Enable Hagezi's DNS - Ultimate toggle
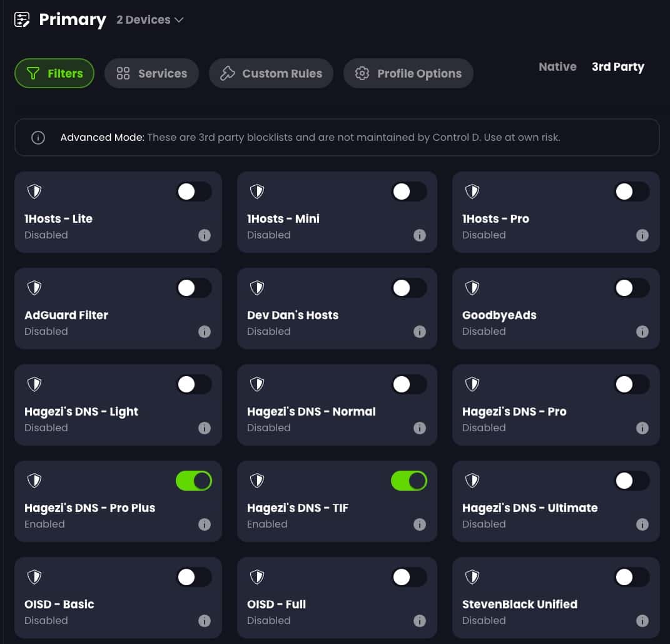 [x=632, y=481]
